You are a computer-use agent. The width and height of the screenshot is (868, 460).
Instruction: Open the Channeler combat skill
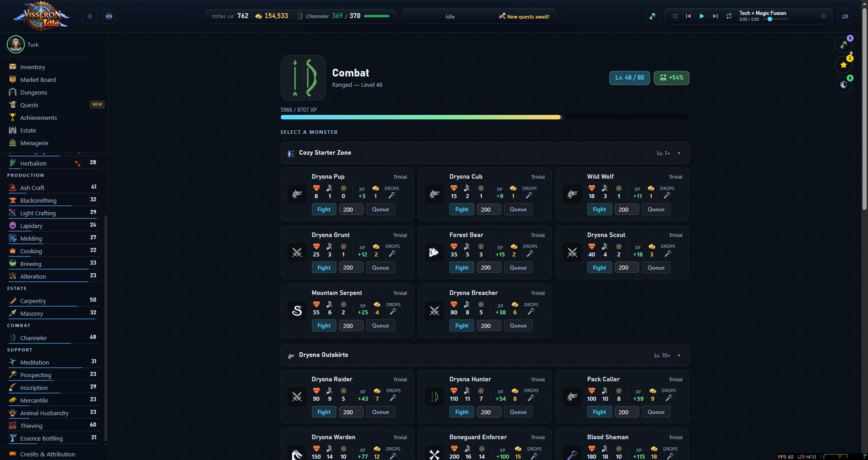pyautogui.click(x=53, y=338)
